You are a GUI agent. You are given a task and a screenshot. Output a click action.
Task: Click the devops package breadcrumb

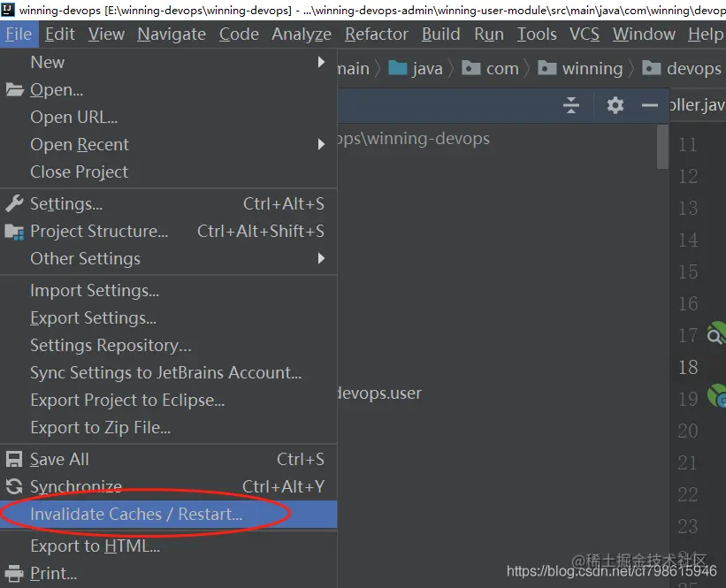[x=682, y=68]
